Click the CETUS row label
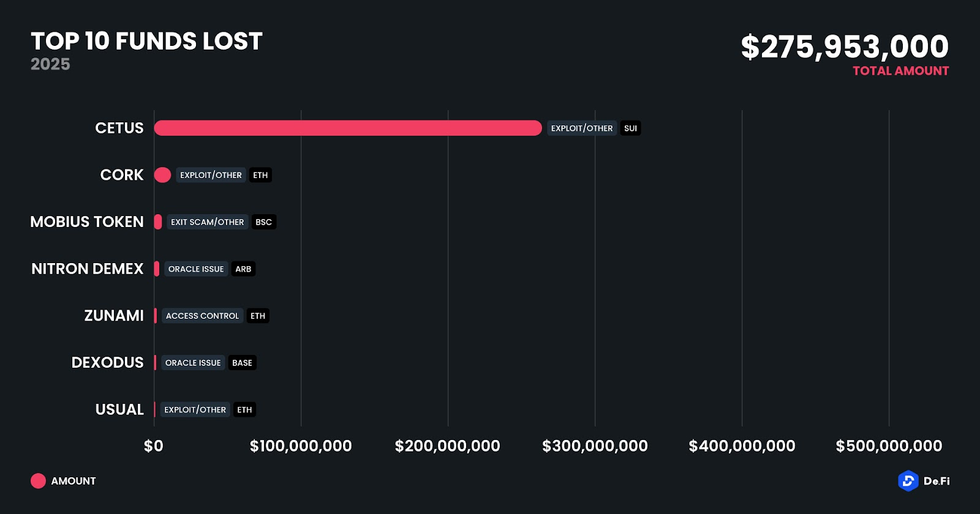The height and width of the screenshot is (514, 980). (119, 128)
